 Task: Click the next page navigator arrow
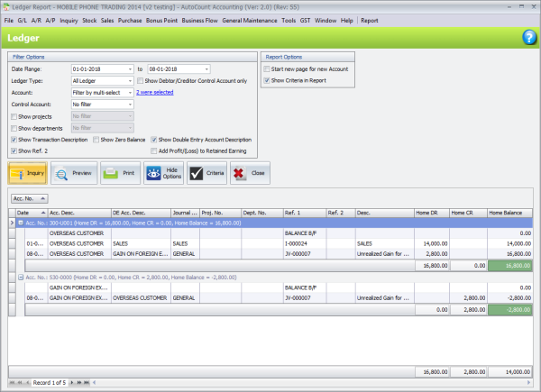pos(79,382)
